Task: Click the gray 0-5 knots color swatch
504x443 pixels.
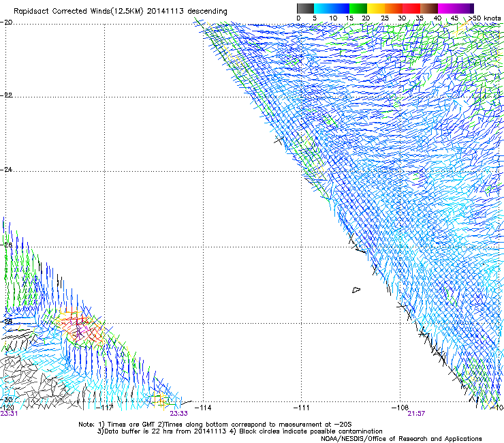Action: coord(305,8)
